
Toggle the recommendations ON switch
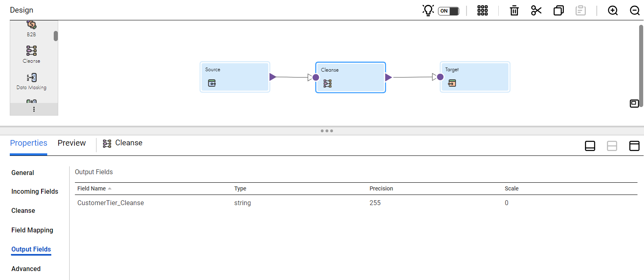click(449, 11)
